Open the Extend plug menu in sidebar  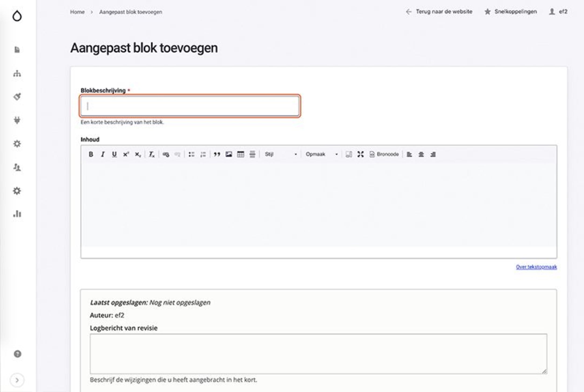[x=17, y=120]
